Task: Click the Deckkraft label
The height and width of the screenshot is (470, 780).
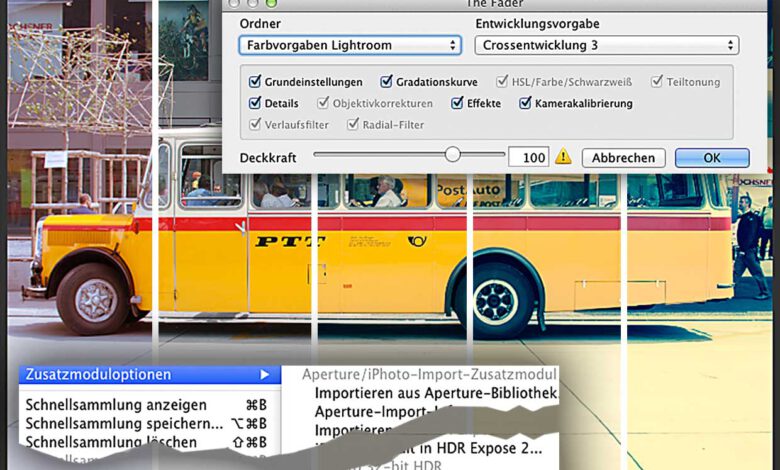Action: coord(268,158)
